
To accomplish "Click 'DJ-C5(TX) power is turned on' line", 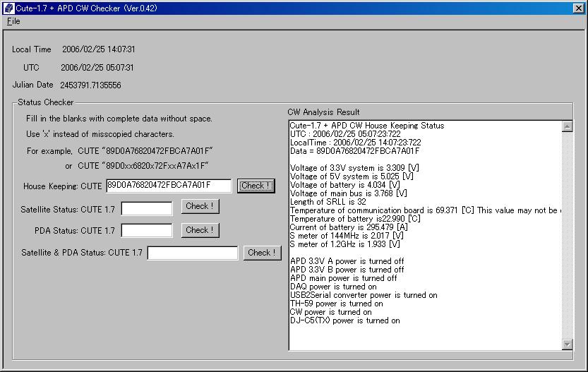I will [x=345, y=321].
